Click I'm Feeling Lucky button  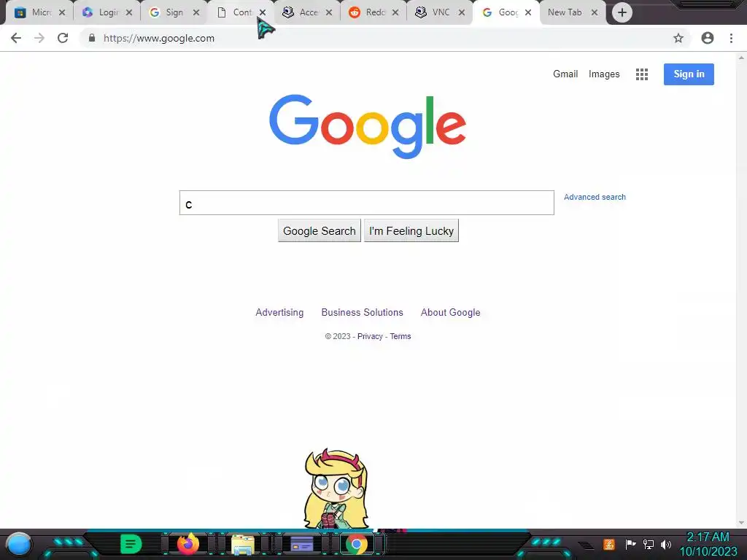click(x=411, y=231)
